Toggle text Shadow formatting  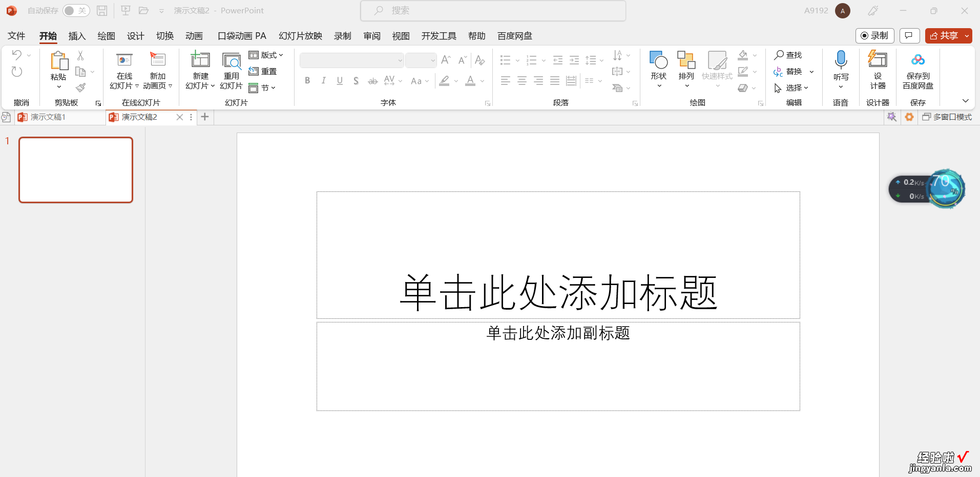[356, 81]
